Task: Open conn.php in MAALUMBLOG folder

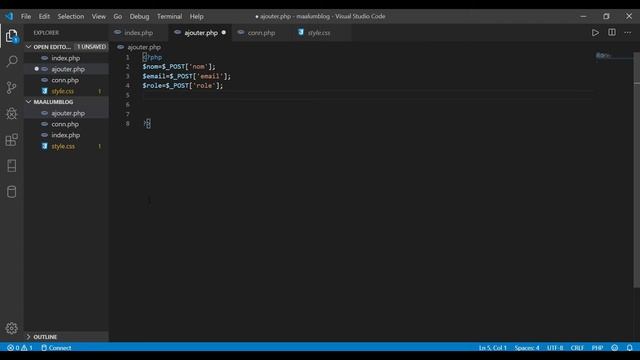Action: (x=67, y=124)
